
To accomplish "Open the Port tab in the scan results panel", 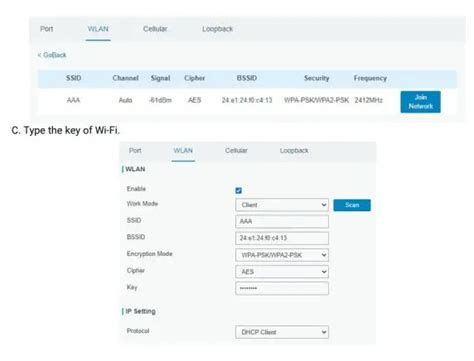I will [47, 29].
